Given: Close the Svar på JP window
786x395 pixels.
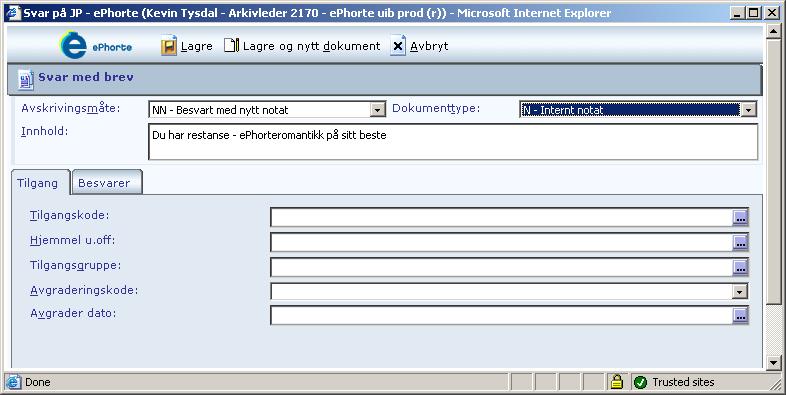Looking at the screenshot, I should (x=772, y=13).
